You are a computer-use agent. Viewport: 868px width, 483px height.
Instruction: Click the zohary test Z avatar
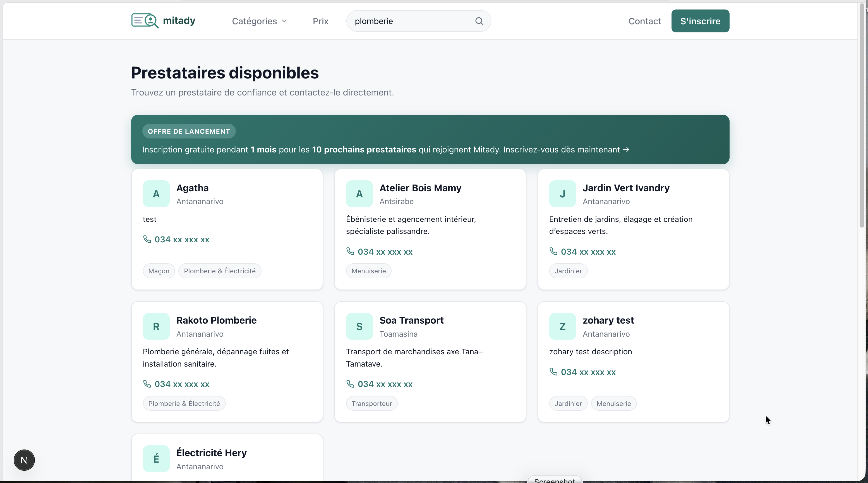point(562,326)
